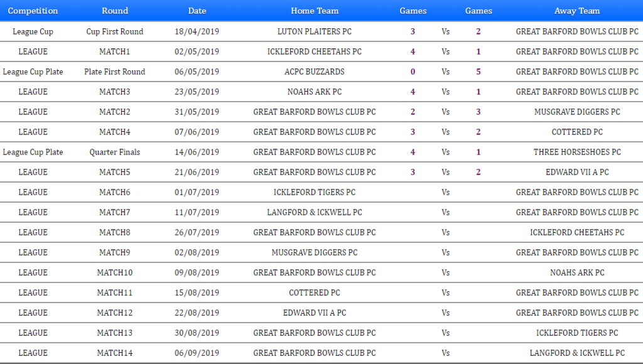Click Vs in the MATCH9 row
Viewport: 643px width, 364px height.
pyautogui.click(x=446, y=252)
